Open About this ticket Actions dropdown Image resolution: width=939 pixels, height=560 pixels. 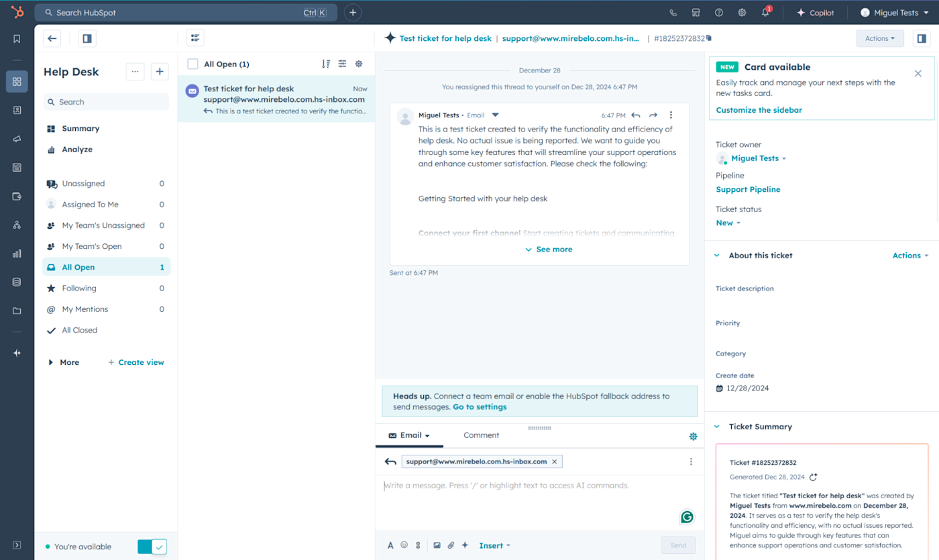click(910, 256)
